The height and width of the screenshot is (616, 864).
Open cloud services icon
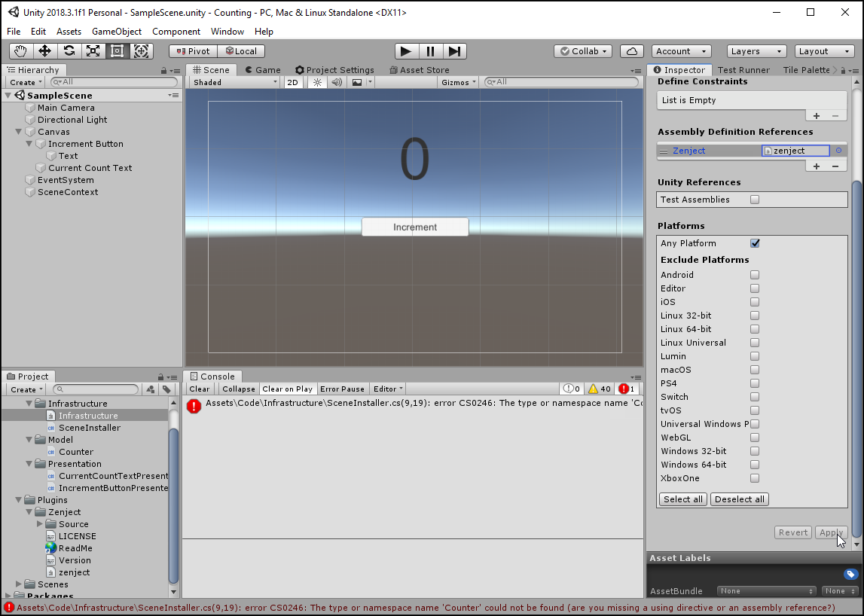631,51
